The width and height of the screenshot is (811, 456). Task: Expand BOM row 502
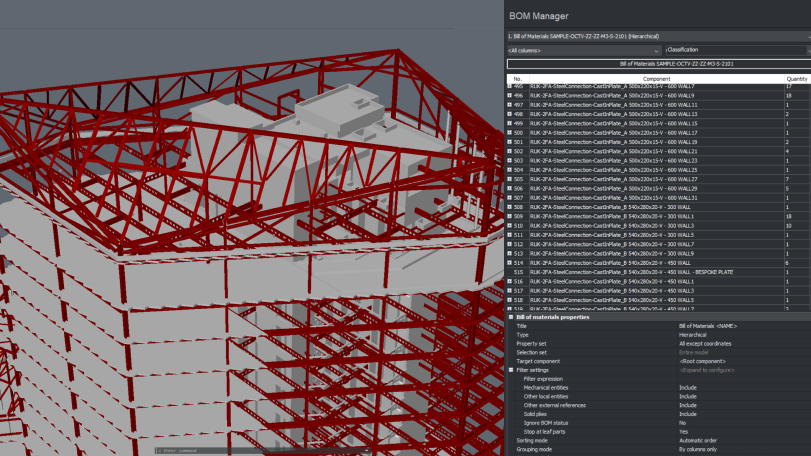pos(509,151)
